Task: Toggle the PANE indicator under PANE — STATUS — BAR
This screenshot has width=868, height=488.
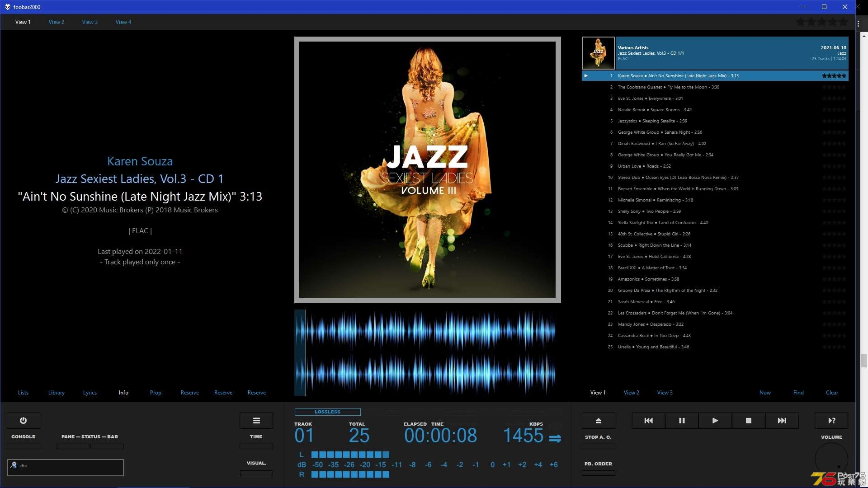Action: [73, 446]
